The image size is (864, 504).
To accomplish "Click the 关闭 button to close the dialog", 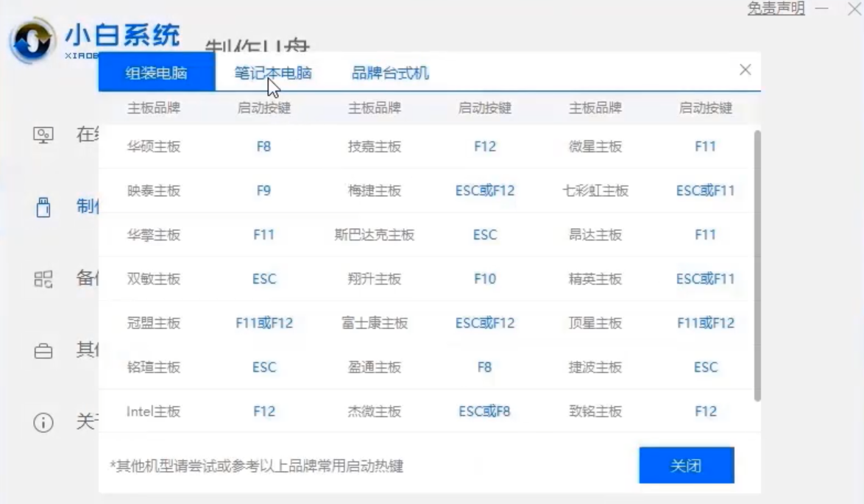I will pos(687,464).
